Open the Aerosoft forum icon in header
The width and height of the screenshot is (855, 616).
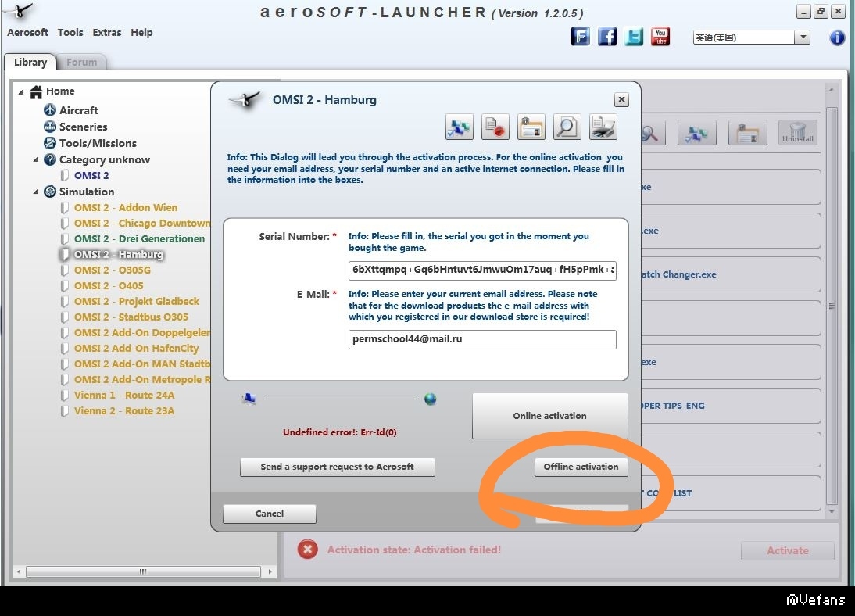[x=580, y=37]
